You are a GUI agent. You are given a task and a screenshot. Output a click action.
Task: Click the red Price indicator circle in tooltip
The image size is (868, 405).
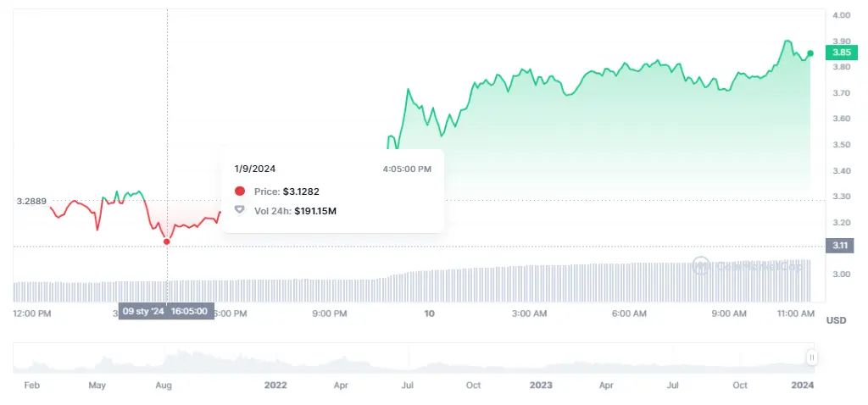pos(240,191)
